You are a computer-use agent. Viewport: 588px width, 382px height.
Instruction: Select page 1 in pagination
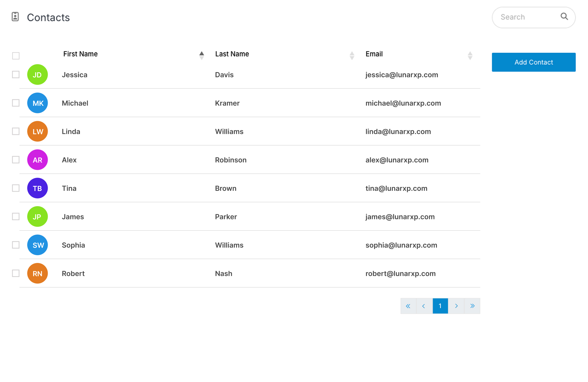440,306
